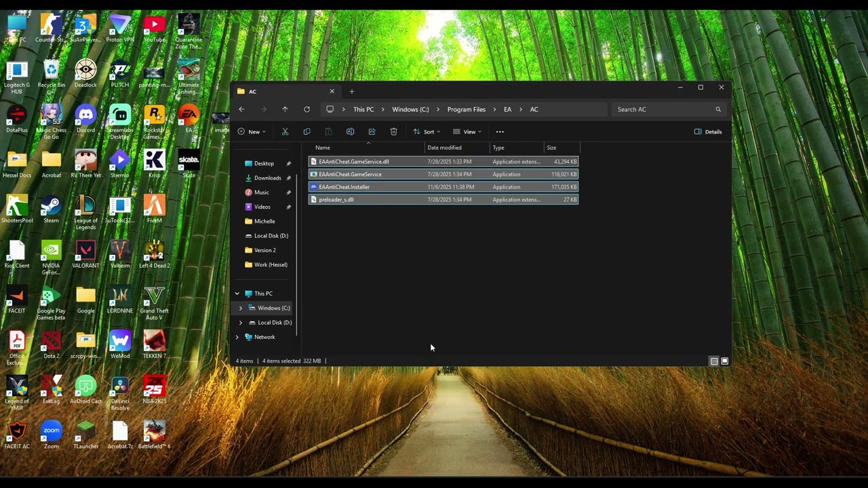Select the preloader_s.dll file
This screenshot has height=488, width=868.
click(x=443, y=200)
